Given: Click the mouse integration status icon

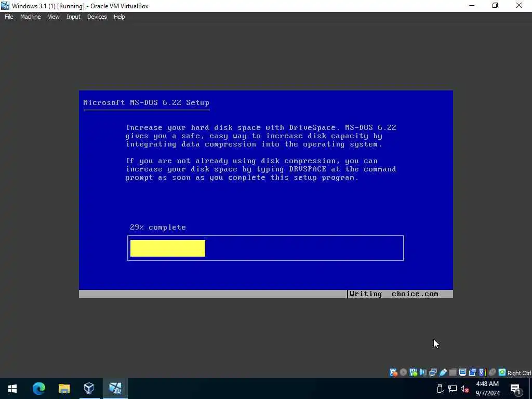Looking at the screenshot, I should pyautogui.click(x=493, y=373).
